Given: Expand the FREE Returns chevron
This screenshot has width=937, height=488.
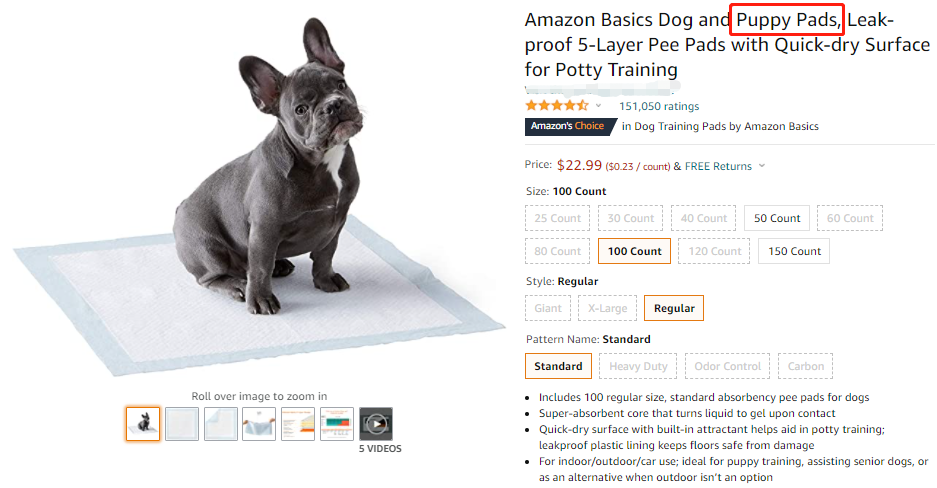Looking at the screenshot, I should (762, 166).
